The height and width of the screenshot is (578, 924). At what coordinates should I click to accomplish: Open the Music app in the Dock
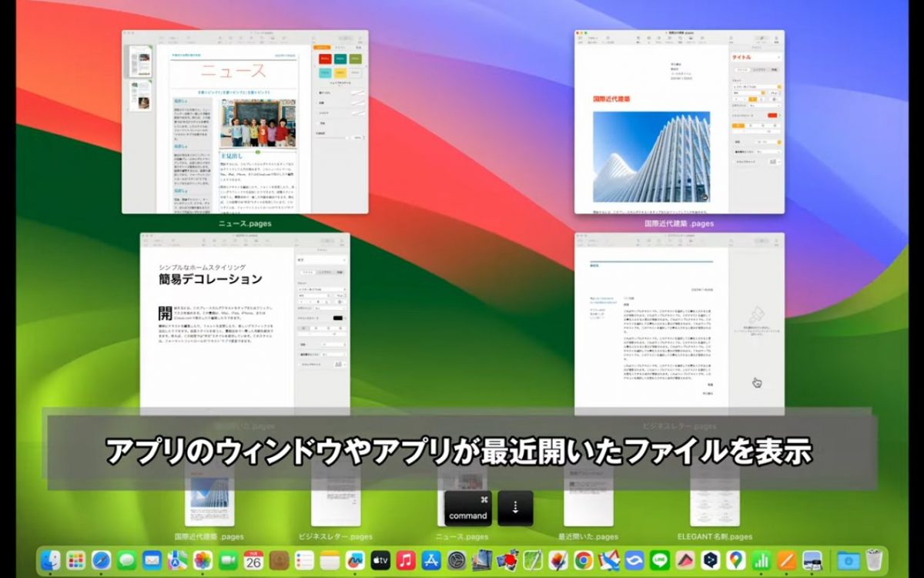coord(406,560)
